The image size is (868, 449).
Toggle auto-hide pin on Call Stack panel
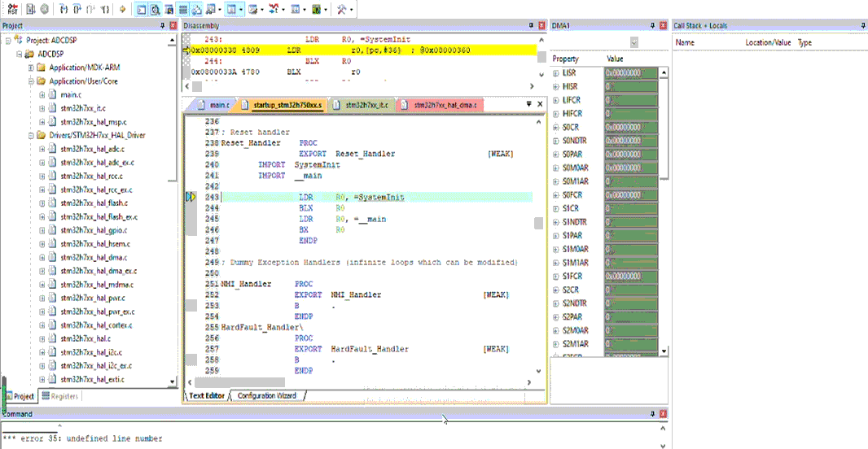(x=863, y=26)
